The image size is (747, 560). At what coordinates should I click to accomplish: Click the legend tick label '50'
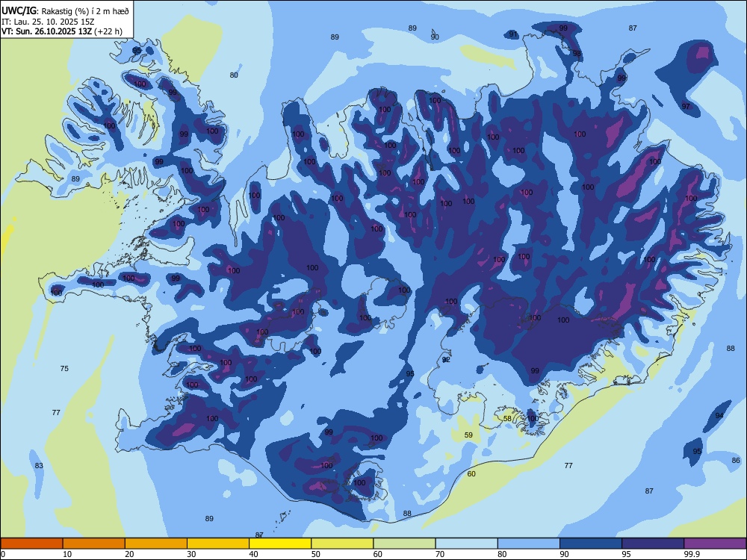(315, 554)
